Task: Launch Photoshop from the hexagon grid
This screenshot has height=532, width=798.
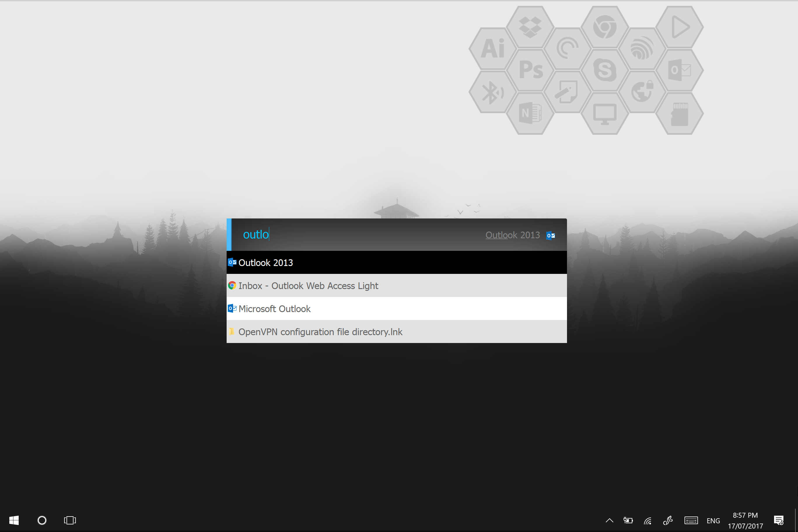Action: [x=530, y=70]
